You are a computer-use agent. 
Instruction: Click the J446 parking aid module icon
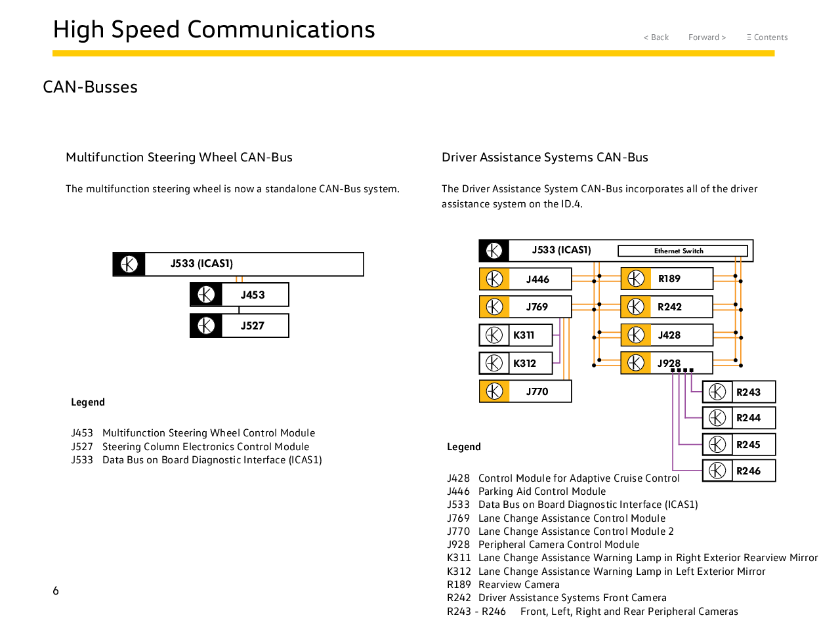click(494, 279)
